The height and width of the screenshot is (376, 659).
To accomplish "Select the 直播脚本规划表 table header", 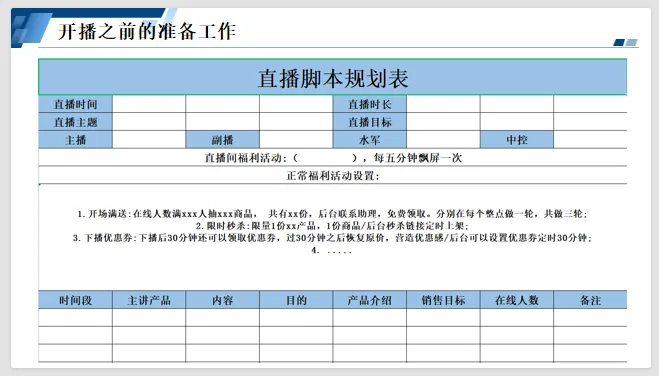I will (x=332, y=77).
